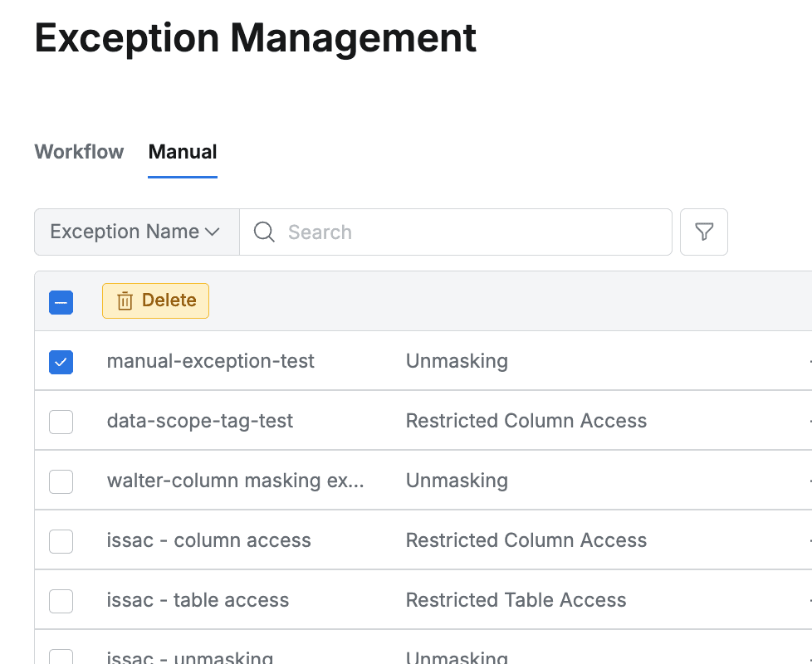Click the Restricted Table Access type cell
The width and height of the screenshot is (812, 664).
point(516,600)
